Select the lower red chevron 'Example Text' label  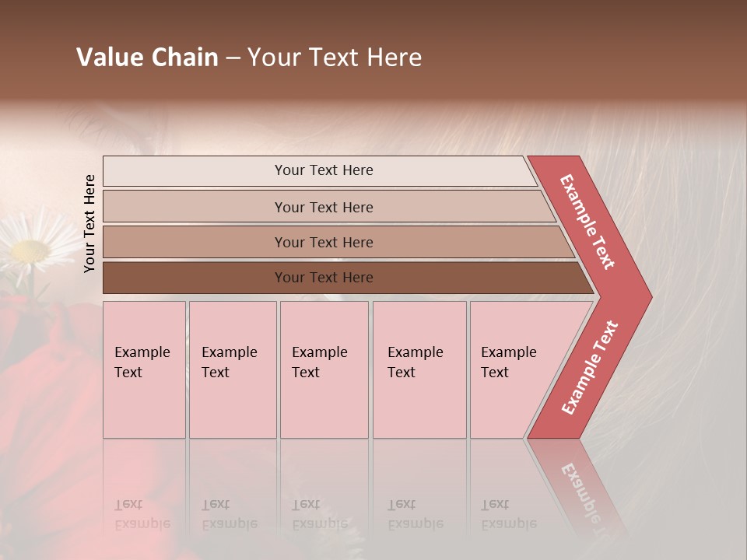pos(590,367)
